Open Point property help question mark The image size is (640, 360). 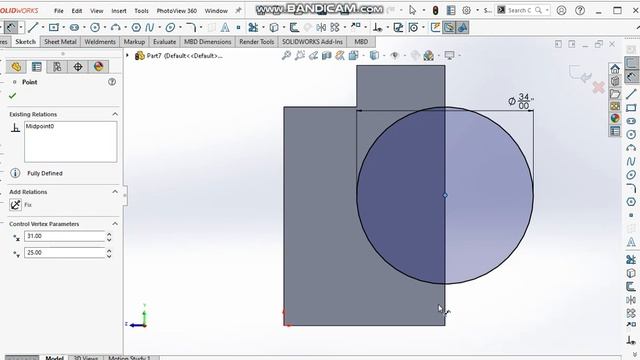pyautogui.click(x=112, y=82)
